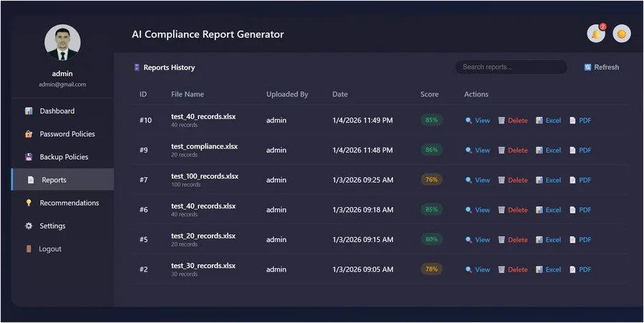This screenshot has height=323, width=644.
Task: Export report #7 to Excel
Action: [548, 180]
